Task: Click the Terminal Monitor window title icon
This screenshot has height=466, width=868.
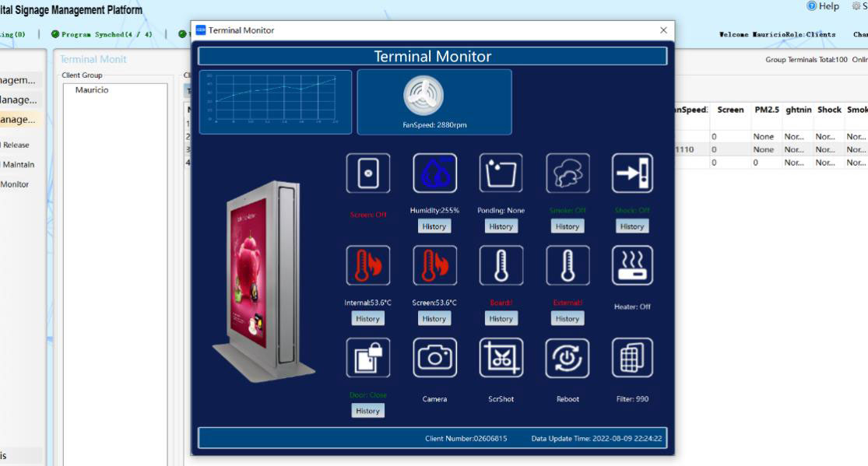Action: (x=201, y=30)
